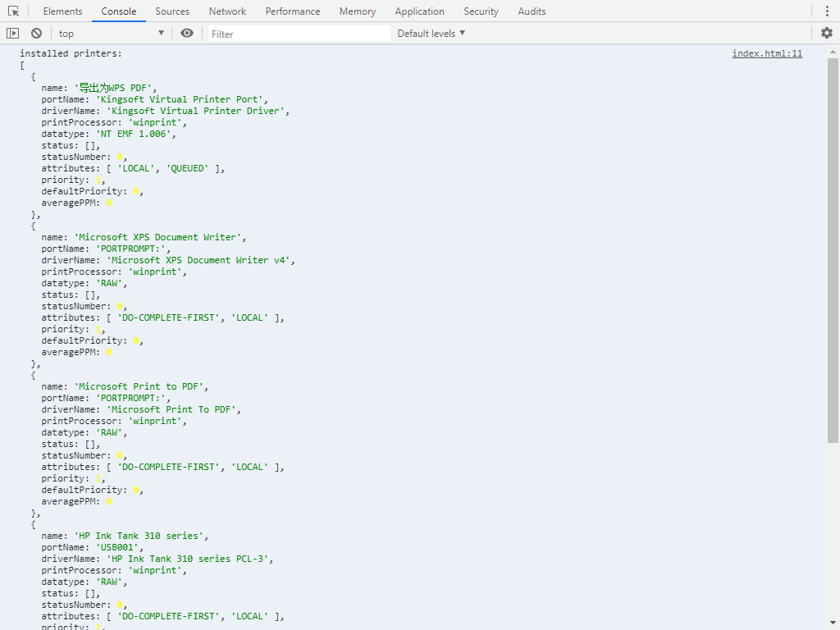Image resolution: width=840 pixels, height=630 pixels.
Task: Click 'Kingsoft Virtual Printer Port' value
Action: coord(181,99)
